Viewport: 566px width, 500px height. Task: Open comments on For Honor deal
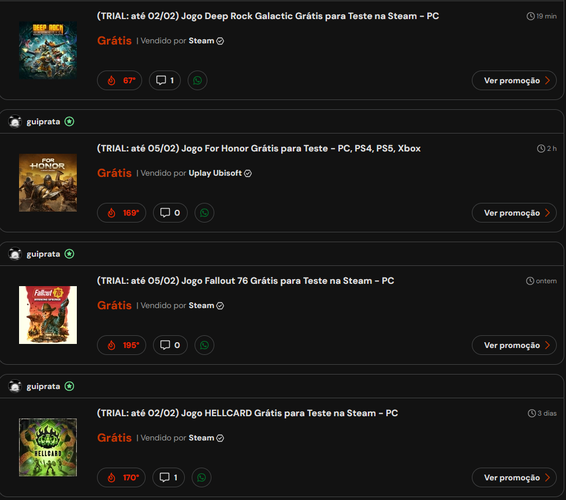[170, 213]
